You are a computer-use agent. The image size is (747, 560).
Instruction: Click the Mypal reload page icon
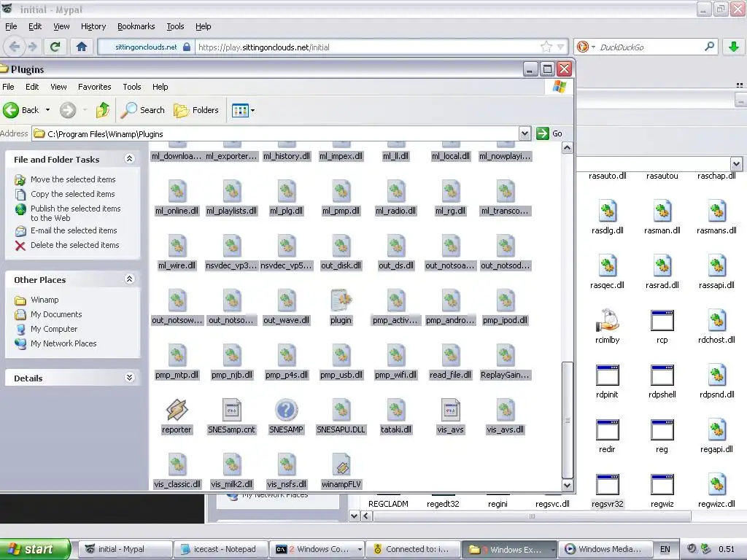[55, 47]
